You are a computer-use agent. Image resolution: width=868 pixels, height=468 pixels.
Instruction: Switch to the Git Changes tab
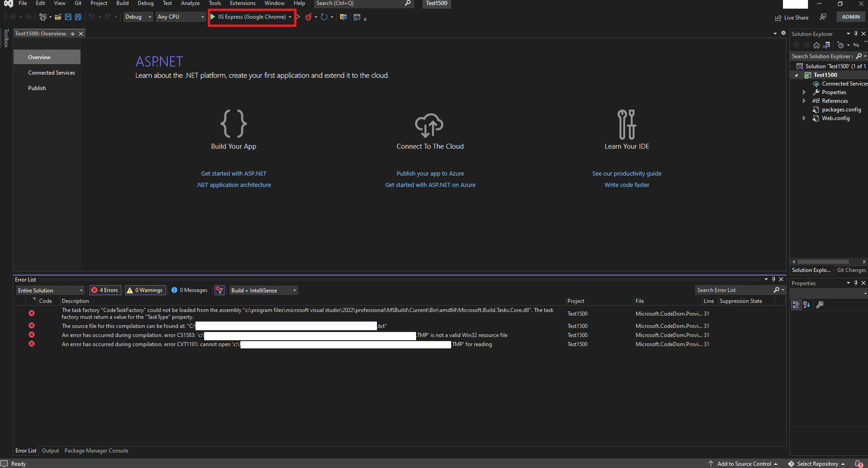point(851,270)
